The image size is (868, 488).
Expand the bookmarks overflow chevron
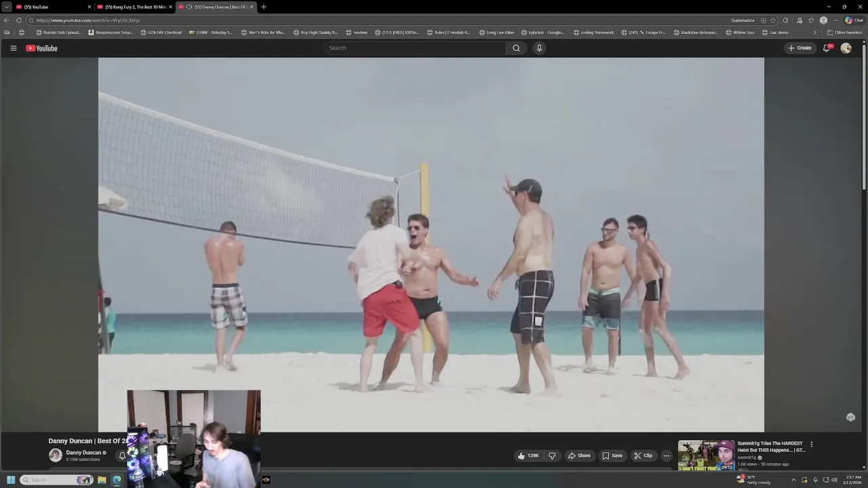click(815, 33)
